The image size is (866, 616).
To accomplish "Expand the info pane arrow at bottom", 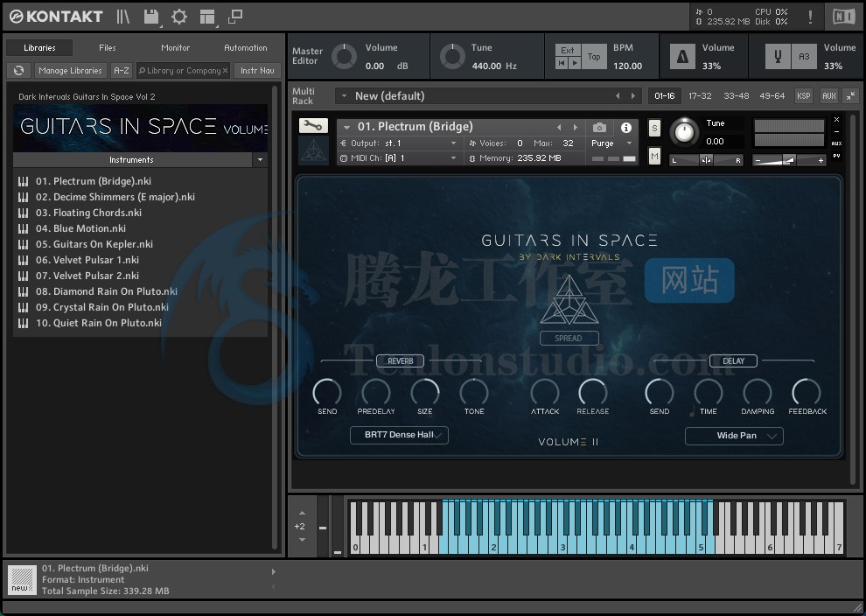I will click(x=273, y=571).
